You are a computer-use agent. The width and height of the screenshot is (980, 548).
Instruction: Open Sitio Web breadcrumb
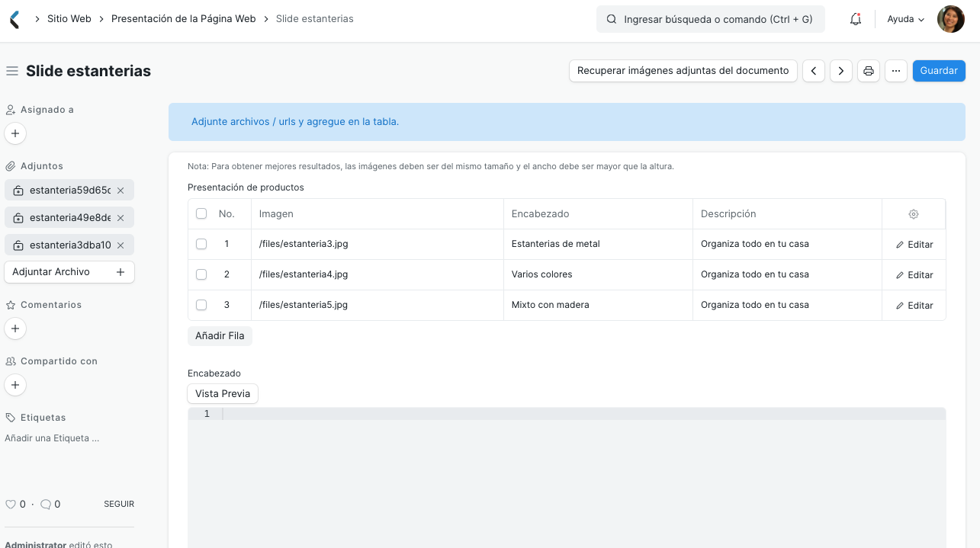point(69,19)
